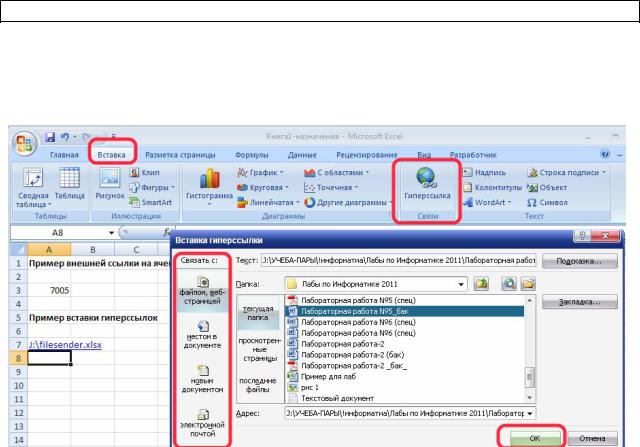
Task: Click the Закладка button
Action: (579, 302)
